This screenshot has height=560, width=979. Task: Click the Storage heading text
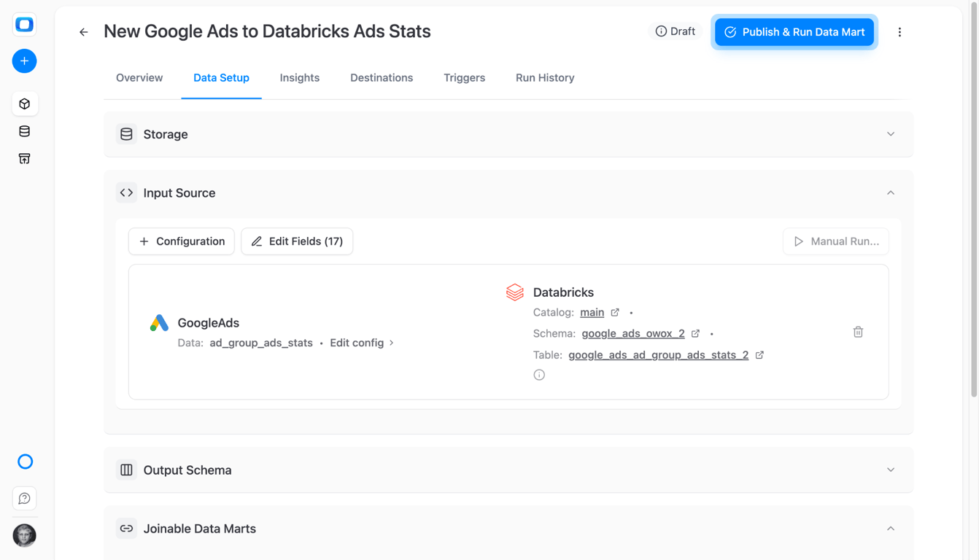(166, 134)
